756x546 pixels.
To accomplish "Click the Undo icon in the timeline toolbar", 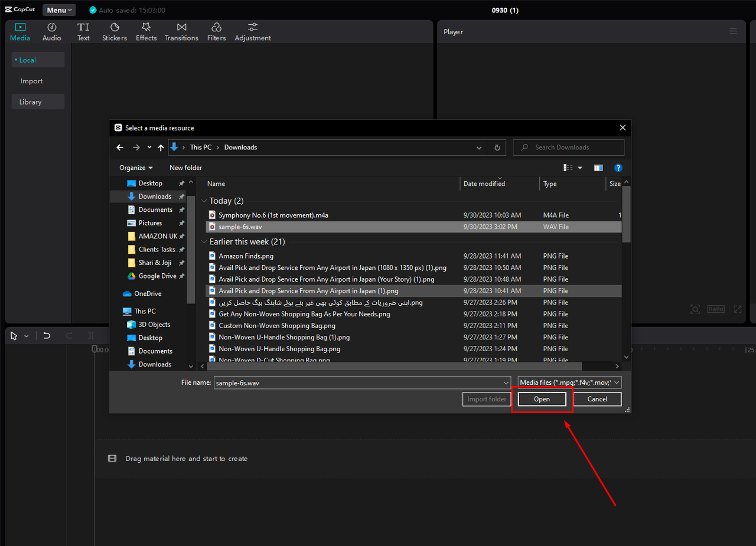I will pyautogui.click(x=47, y=335).
